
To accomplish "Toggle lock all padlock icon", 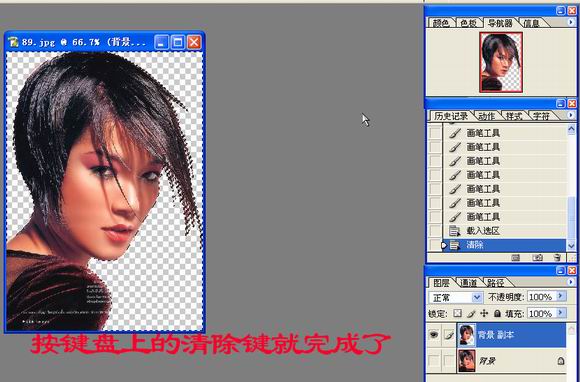I will click(497, 314).
